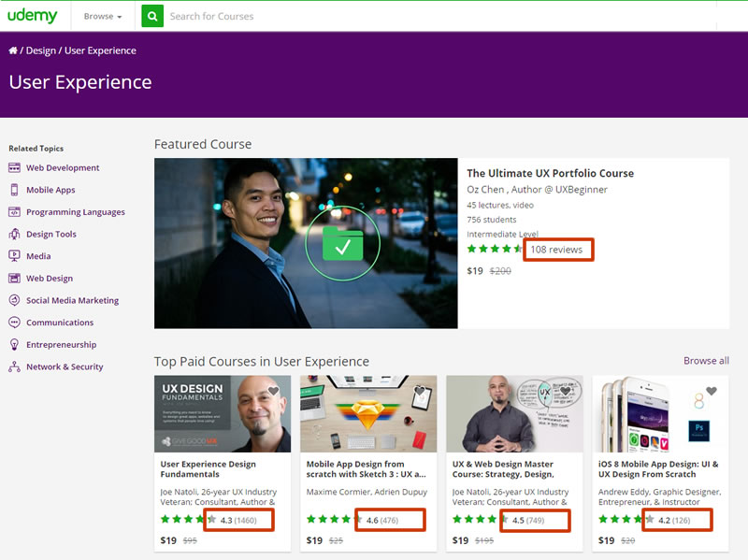748x560 pixels.
Task: Click the Search for Courses field
Action: click(x=439, y=16)
